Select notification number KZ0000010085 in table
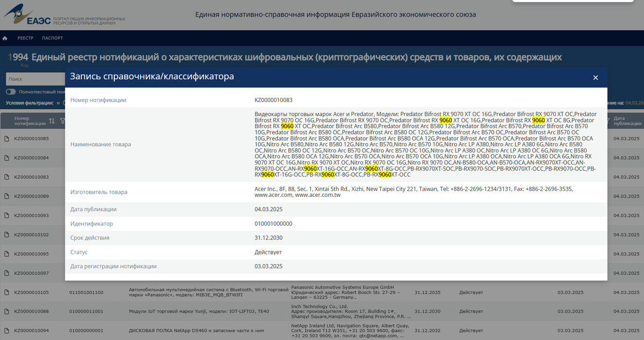This screenshot has height=340, width=644. (x=31, y=139)
